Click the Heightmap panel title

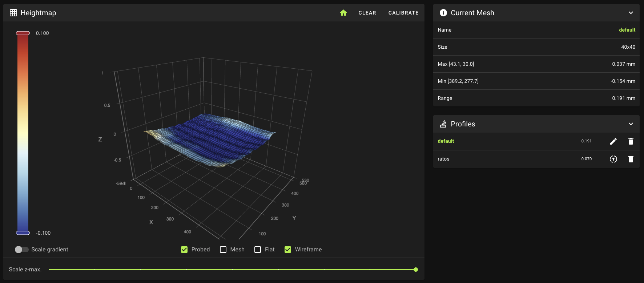(x=39, y=13)
